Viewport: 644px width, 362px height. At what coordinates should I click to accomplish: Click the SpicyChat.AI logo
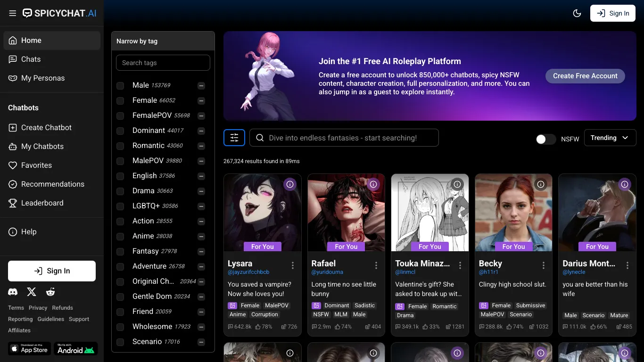tap(60, 13)
